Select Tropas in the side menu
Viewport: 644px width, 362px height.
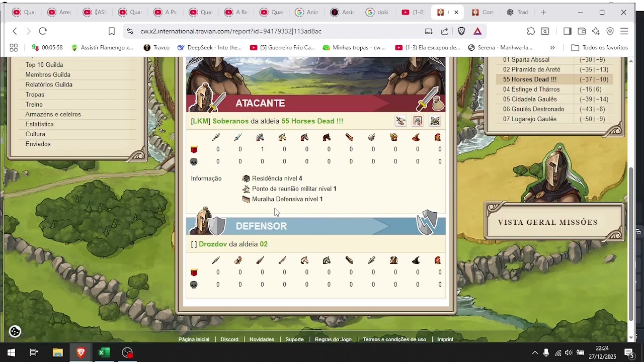tap(35, 95)
